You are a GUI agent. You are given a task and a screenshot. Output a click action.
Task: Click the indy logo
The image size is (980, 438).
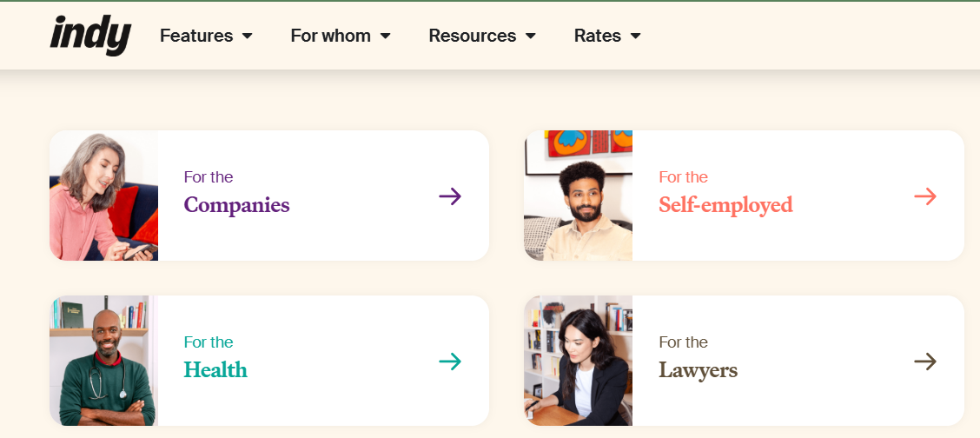(x=90, y=36)
